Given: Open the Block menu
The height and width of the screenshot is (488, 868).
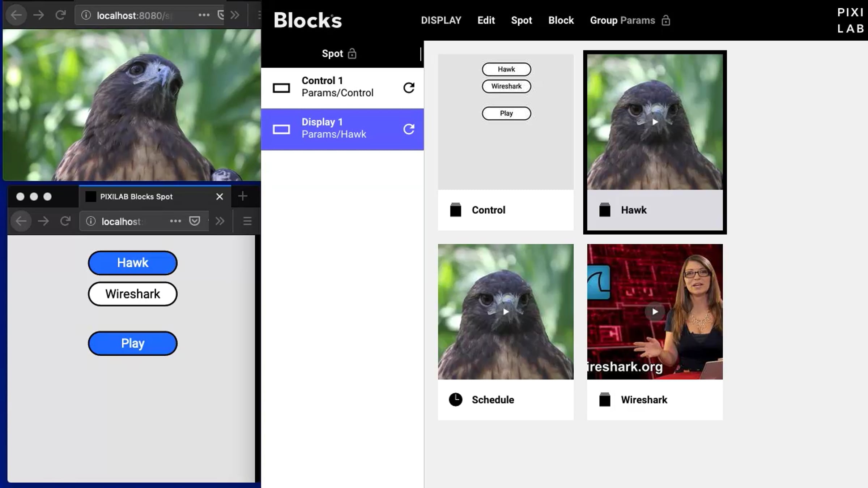Looking at the screenshot, I should pos(561,21).
